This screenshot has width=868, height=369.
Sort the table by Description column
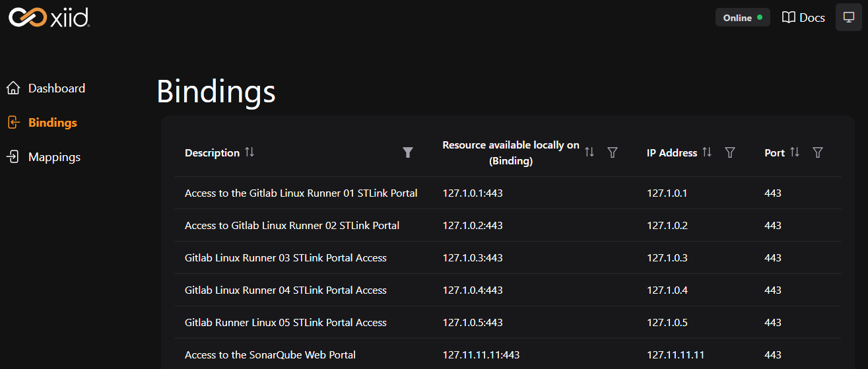[250, 152]
